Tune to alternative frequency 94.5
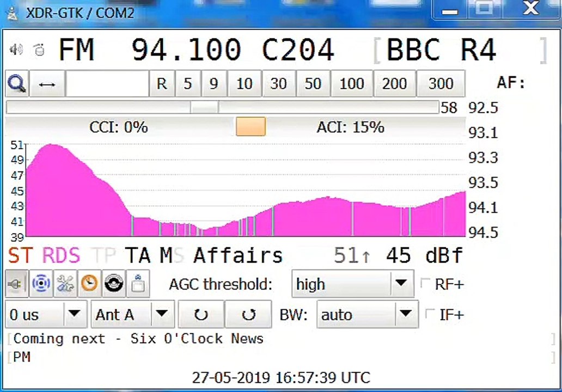Screen dimensions: 562x392 [483, 232]
